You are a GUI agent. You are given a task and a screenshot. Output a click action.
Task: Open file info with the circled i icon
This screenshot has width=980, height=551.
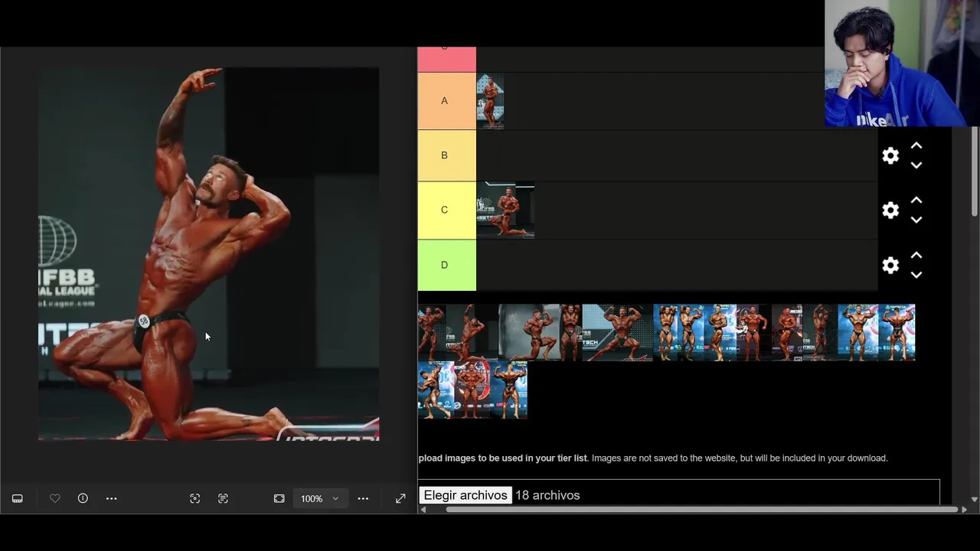tap(83, 498)
